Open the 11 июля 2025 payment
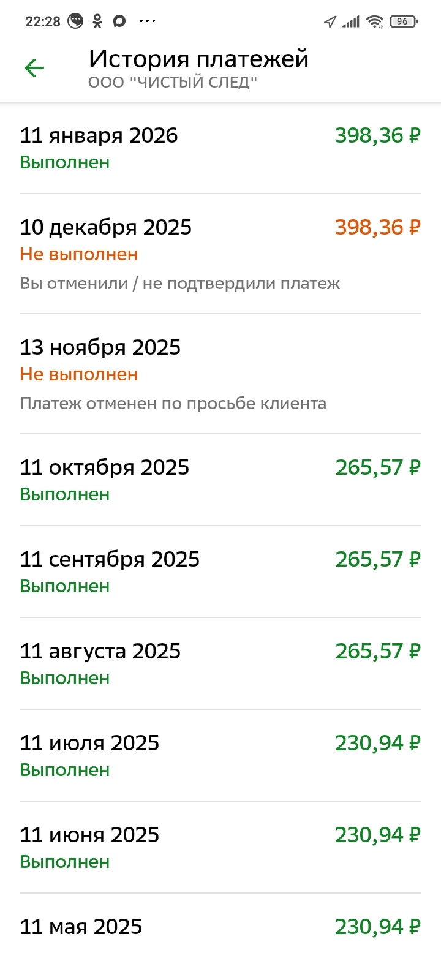This screenshot has width=441, height=980. coord(221,755)
